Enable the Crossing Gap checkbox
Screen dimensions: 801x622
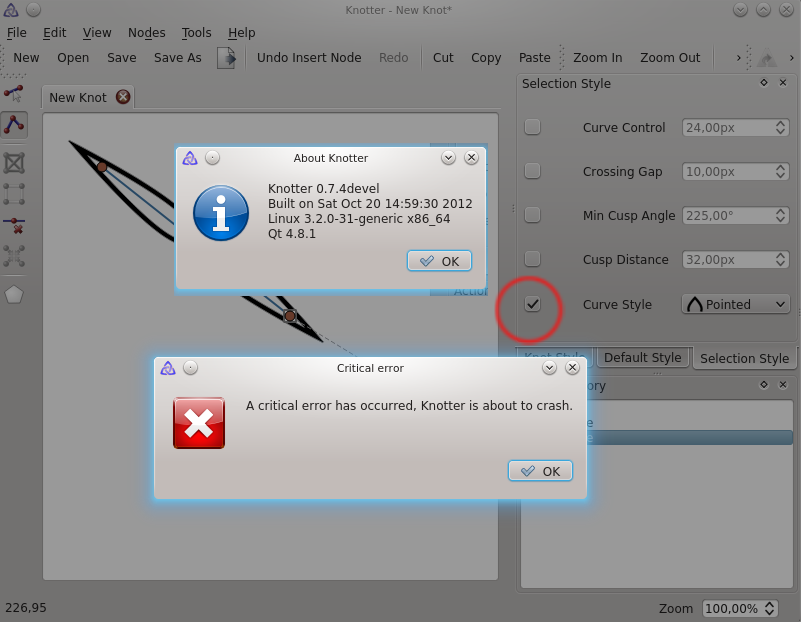point(532,171)
